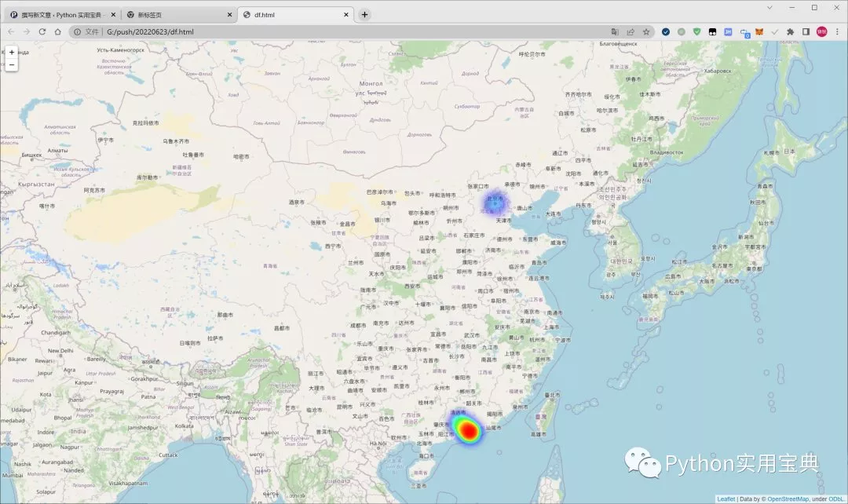Open the extension showing a 0 badge
Viewport: 848px width, 504px height.
point(744,32)
